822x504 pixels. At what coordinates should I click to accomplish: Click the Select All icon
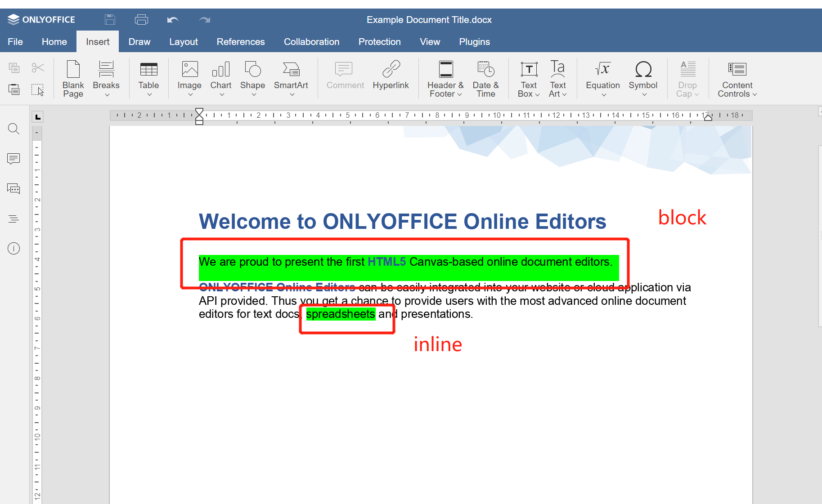pos(38,89)
